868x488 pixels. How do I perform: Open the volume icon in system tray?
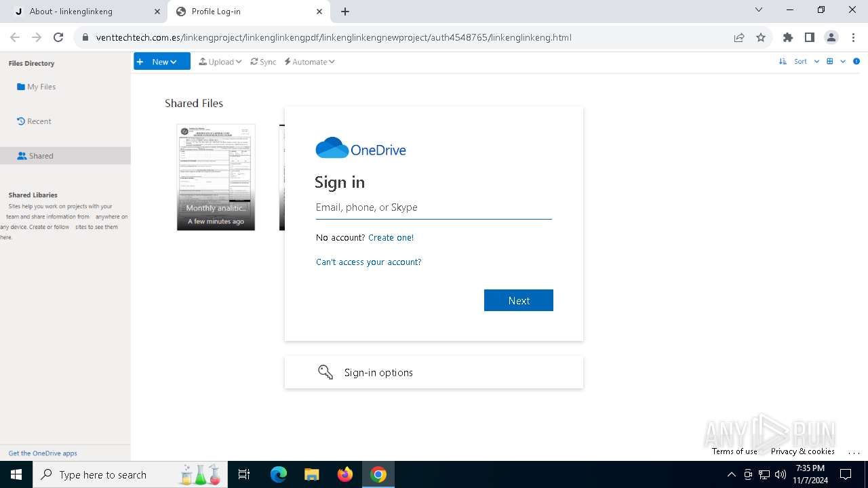coord(781,474)
